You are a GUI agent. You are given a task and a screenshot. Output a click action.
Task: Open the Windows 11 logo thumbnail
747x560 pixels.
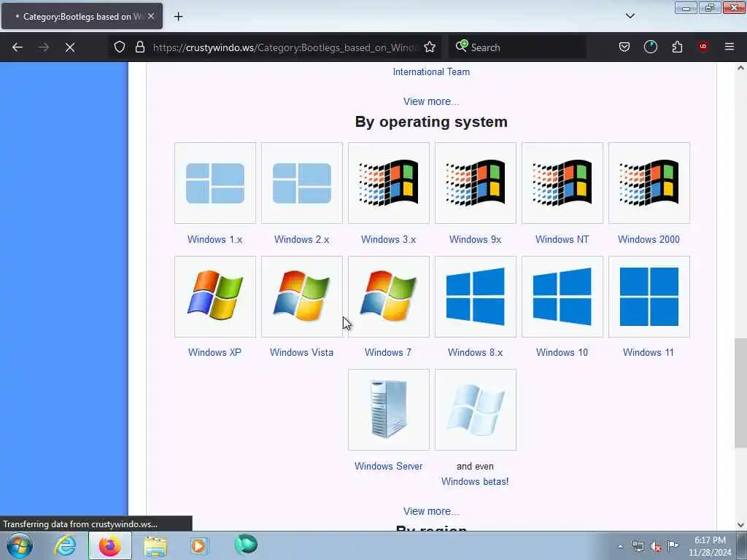[x=649, y=297]
